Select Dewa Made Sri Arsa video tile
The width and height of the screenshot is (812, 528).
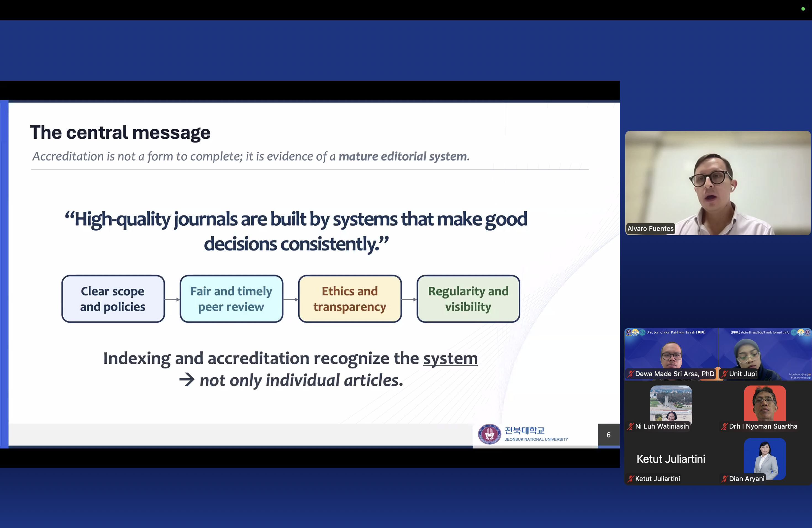coord(671,354)
